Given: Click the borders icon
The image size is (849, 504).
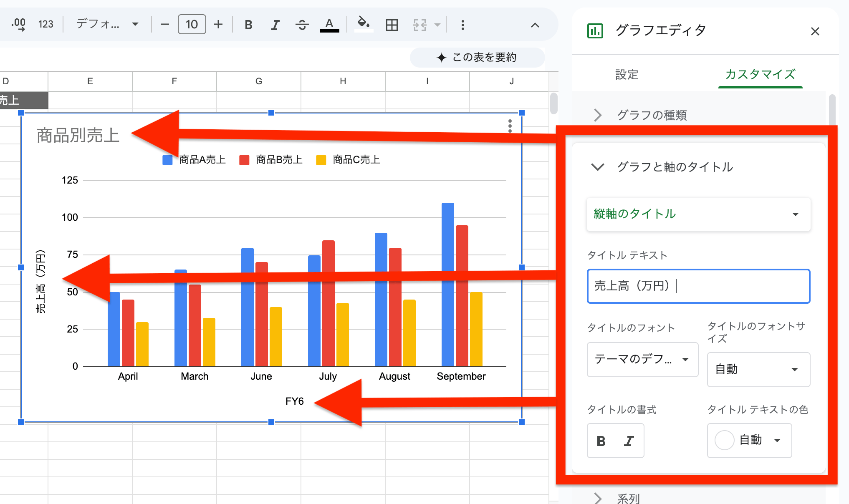Looking at the screenshot, I should (391, 24).
